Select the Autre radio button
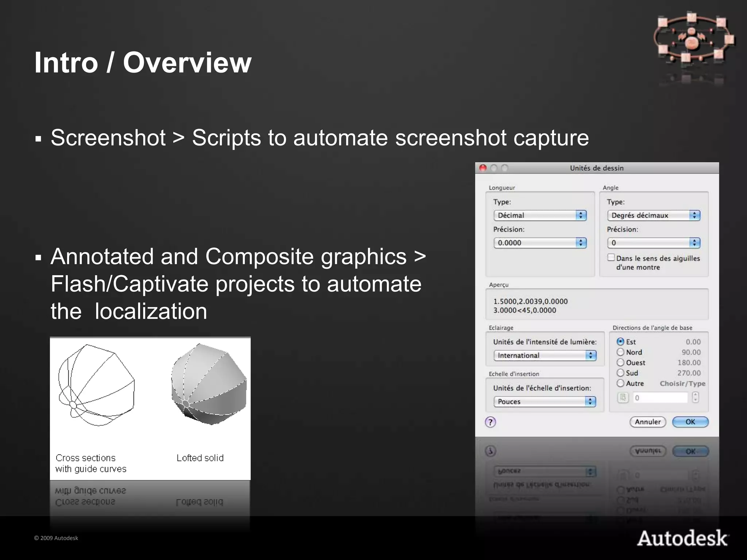Screen dimensions: 747x560 pyautogui.click(x=620, y=383)
